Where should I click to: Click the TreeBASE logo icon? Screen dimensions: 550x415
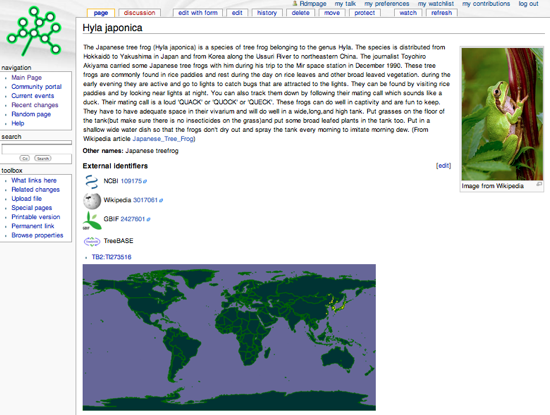pos(92,241)
